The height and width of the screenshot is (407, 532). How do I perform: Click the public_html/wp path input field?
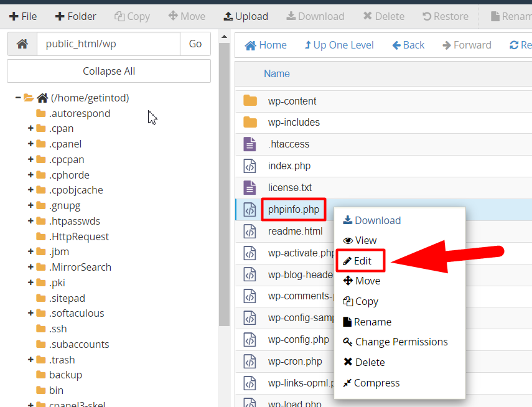tap(108, 44)
